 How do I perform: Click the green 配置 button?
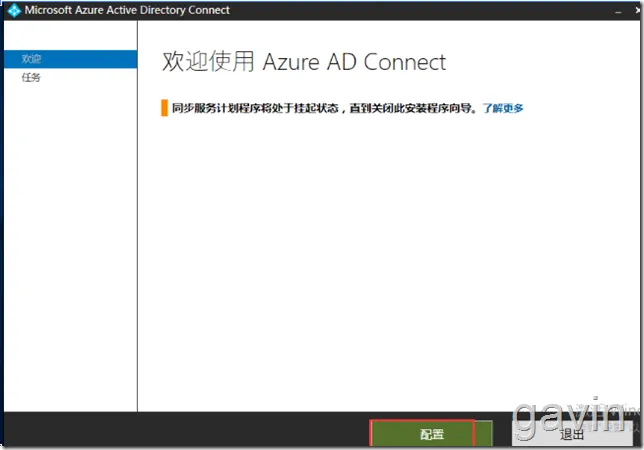[431, 434]
